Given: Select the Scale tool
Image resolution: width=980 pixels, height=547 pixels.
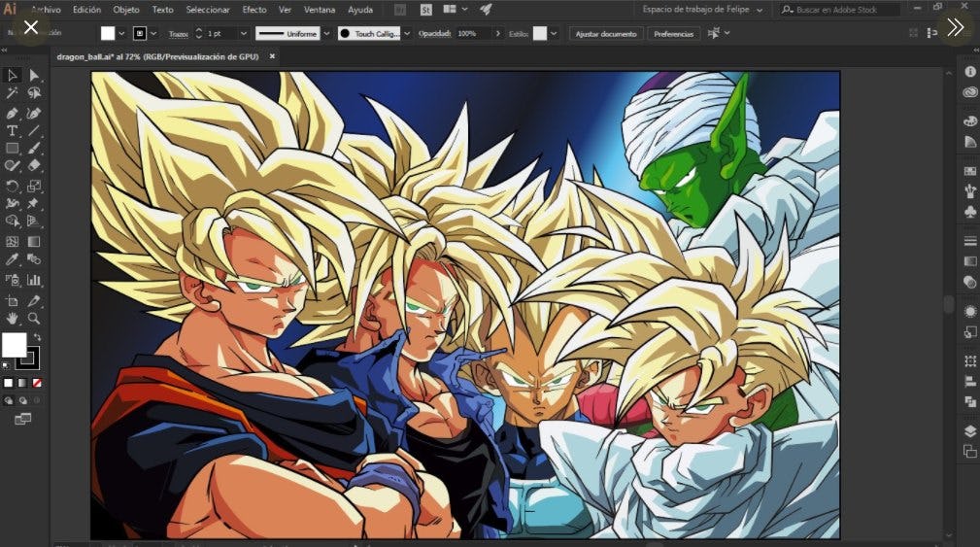Looking at the screenshot, I should coord(34,186).
